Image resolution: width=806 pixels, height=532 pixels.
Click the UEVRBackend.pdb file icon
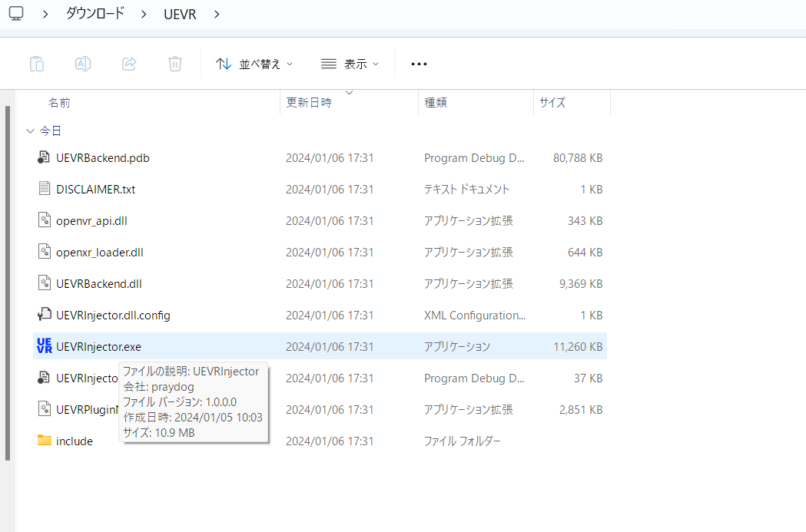click(45, 157)
